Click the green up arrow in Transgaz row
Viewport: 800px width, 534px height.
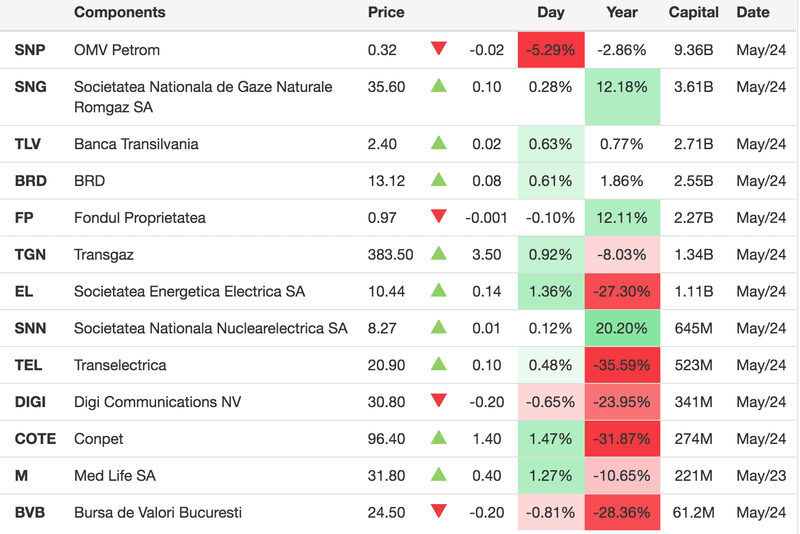coord(438,254)
